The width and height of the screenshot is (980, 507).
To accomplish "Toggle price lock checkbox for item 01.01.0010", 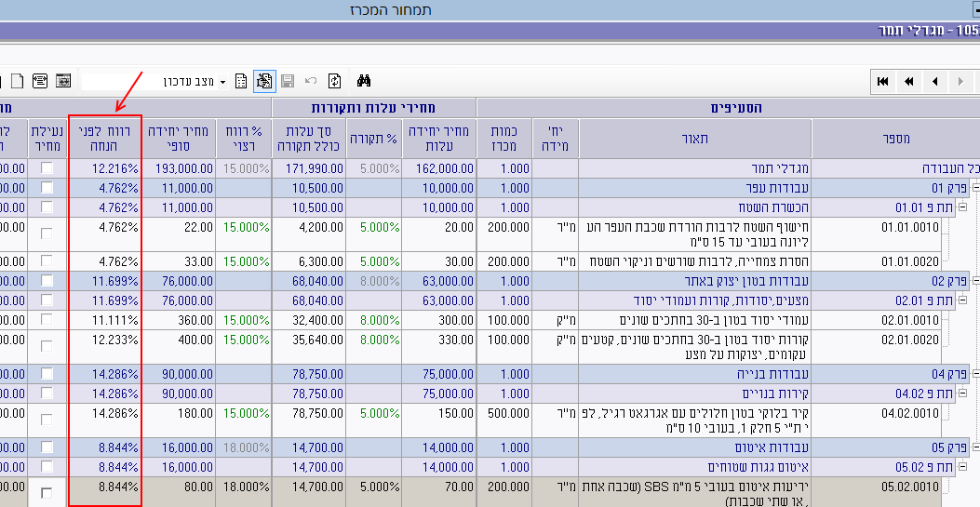I will [x=47, y=233].
